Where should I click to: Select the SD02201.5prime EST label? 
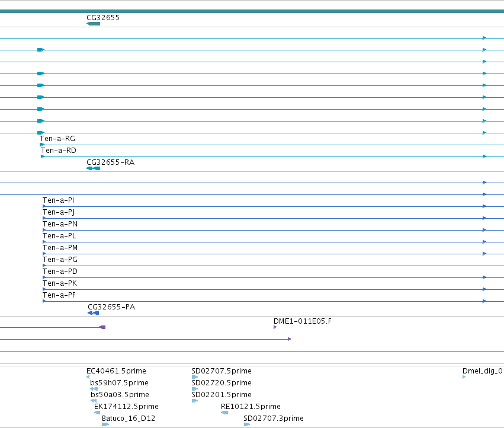coord(221,395)
